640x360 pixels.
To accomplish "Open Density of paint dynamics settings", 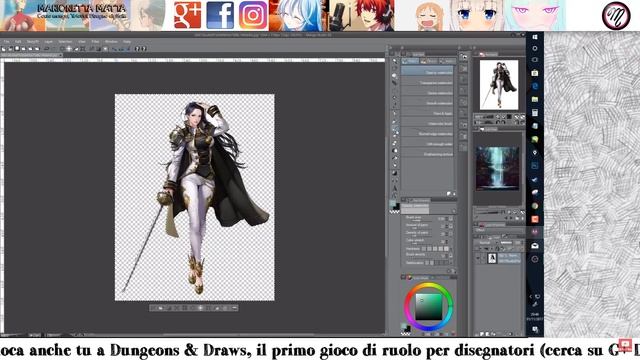I will tap(451, 234).
